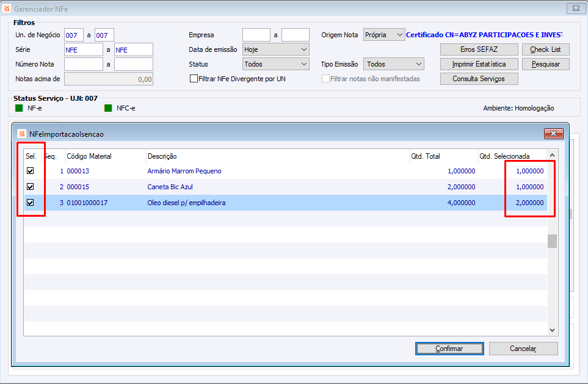Click the green NF-e status indicator

[19, 109]
